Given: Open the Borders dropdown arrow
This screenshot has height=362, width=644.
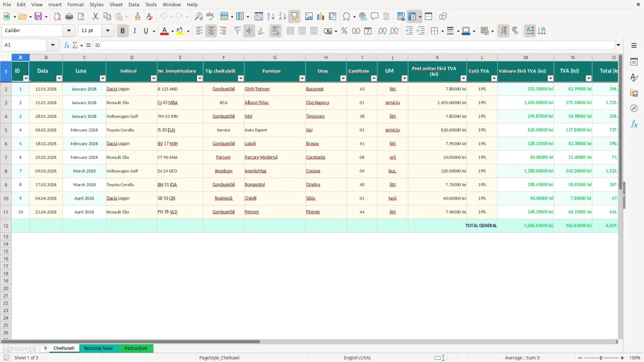Looking at the screenshot, I should pos(443,31).
